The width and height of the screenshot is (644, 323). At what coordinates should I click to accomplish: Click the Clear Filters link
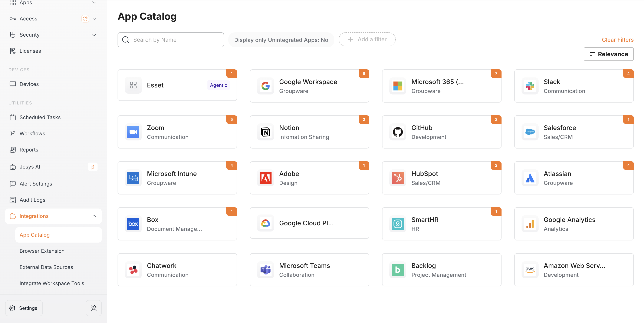click(x=618, y=40)
